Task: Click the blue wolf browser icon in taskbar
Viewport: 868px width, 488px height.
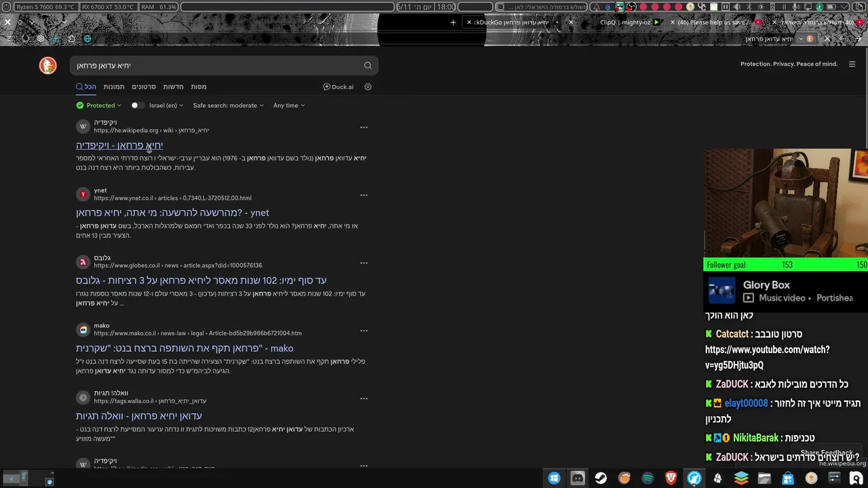Action: [694, 479]
